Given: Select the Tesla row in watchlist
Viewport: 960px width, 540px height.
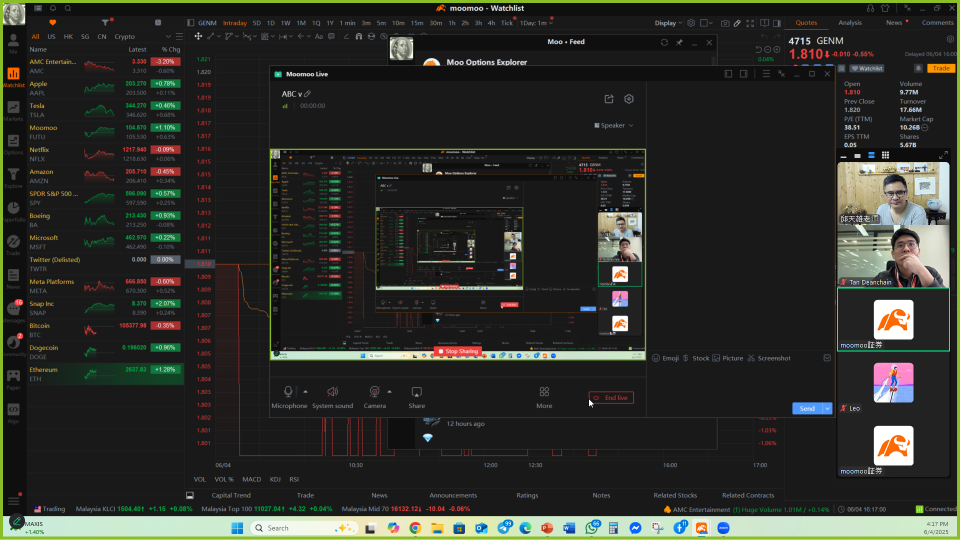Looking at the screenshot, I should (x=105, y=110).
